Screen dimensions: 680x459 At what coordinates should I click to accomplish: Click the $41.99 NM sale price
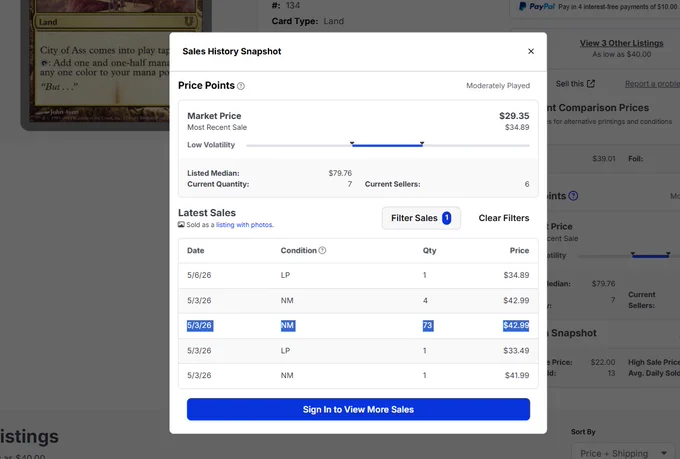pyautogui.click(x=517, y=375)
